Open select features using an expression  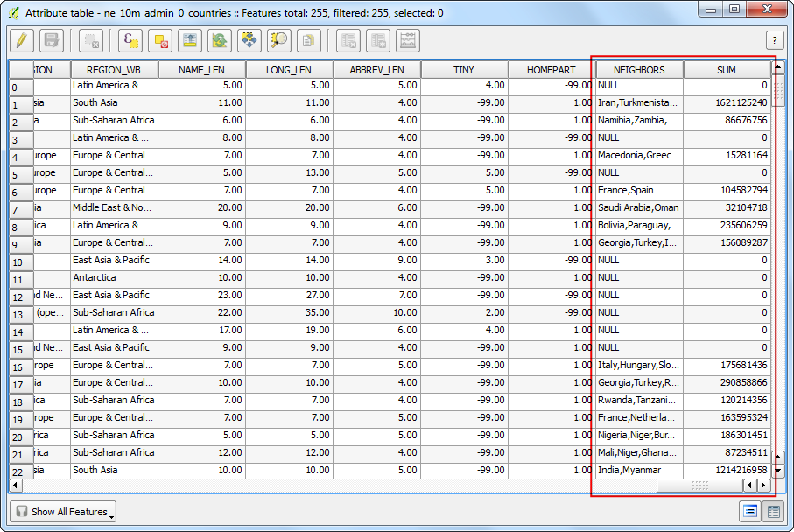tap(130, 40)
